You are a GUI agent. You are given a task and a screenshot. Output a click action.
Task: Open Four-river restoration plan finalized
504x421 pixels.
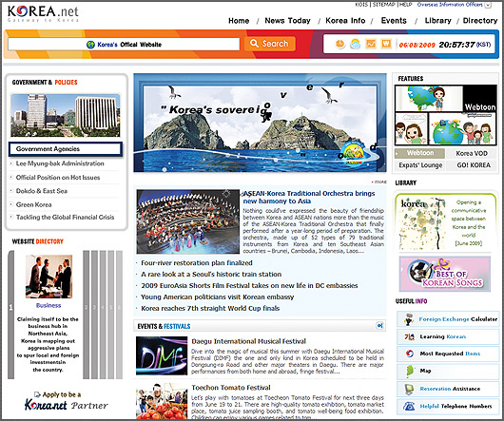(x=197, y=263)
